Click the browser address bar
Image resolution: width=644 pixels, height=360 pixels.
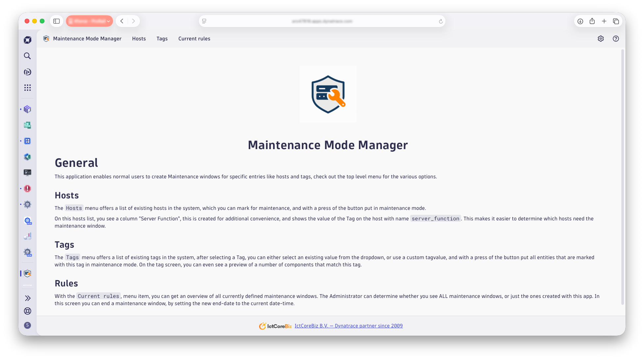pos(322,21)
